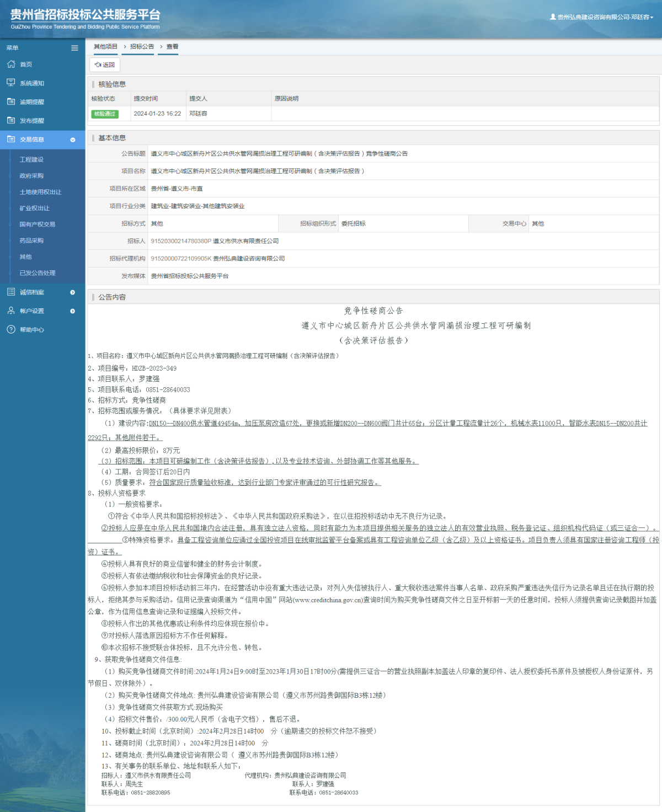Screen dimensions: 662x812
Task: Expand the 诚信档案 submenu arrow
Action: tap(72, 292)
